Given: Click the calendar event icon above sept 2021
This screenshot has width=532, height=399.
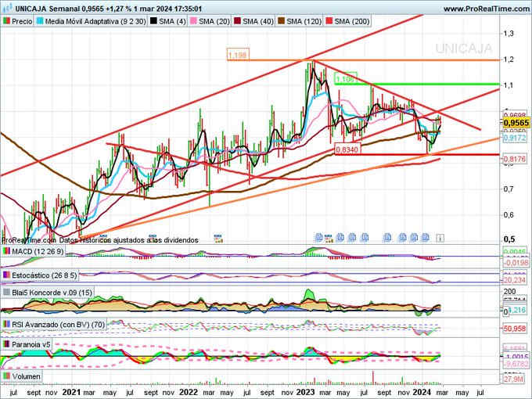Looking at the screenshot, I should [x=153, y=238].
